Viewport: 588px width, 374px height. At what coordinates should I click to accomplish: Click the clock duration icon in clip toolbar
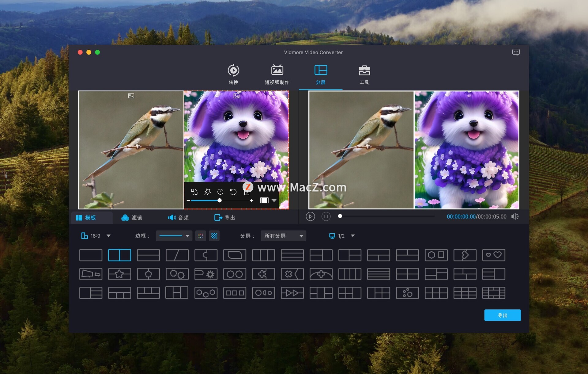click(x=220, y=192)
